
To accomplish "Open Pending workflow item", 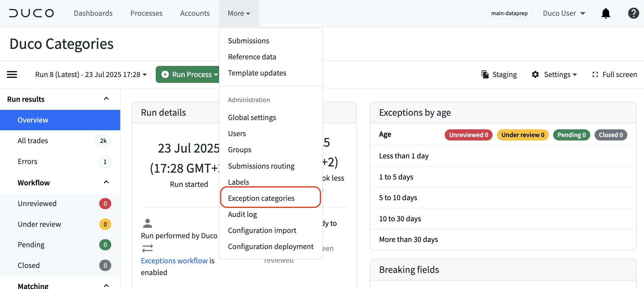I will click(60, 245).
